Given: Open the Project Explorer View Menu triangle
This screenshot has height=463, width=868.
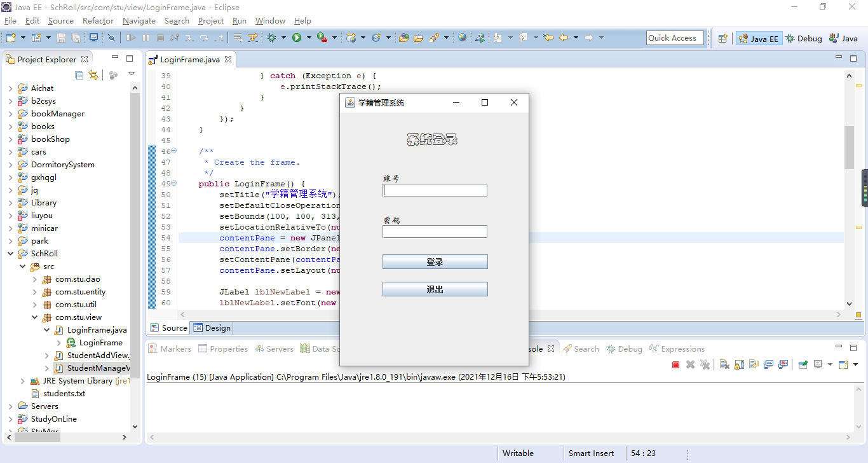Looking at the screenshot, I should click(132, 74).
